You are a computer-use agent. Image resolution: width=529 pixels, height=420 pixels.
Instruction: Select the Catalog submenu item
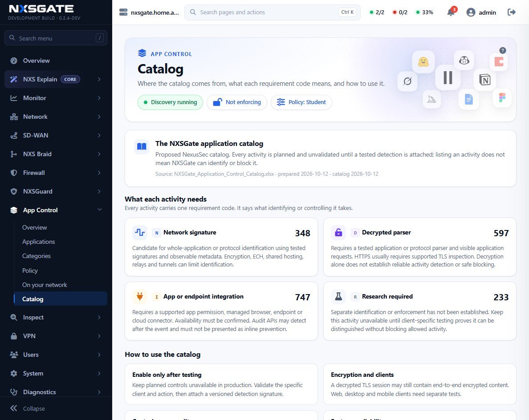tap(61, 299)
